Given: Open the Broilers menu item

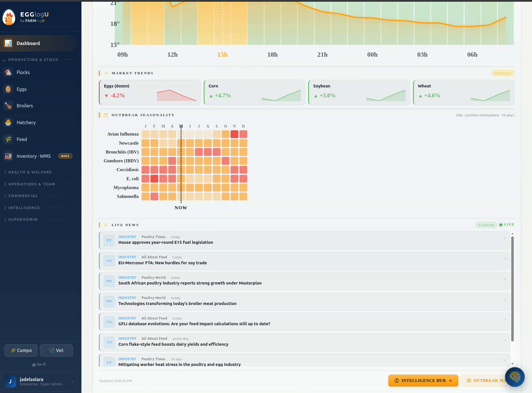Looking at the screenshot, I should pyautogui.click(x=39, y=106).
